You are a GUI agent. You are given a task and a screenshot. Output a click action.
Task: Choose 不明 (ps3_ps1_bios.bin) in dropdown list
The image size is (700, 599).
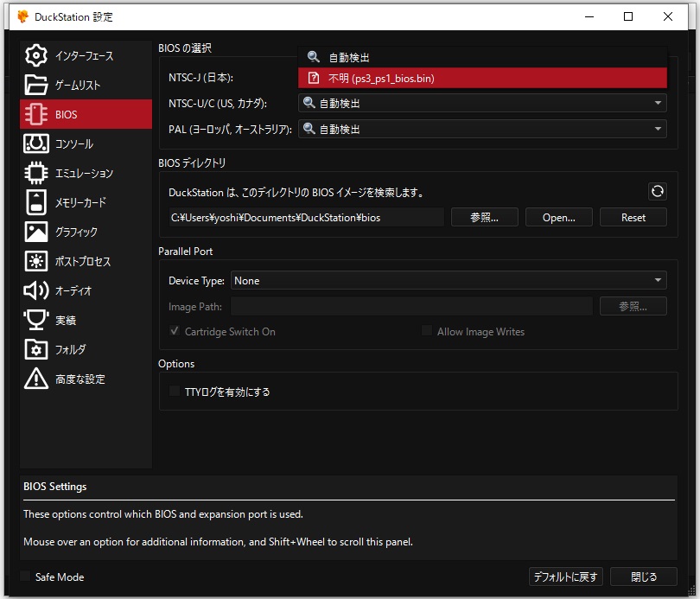coord(482,78)
